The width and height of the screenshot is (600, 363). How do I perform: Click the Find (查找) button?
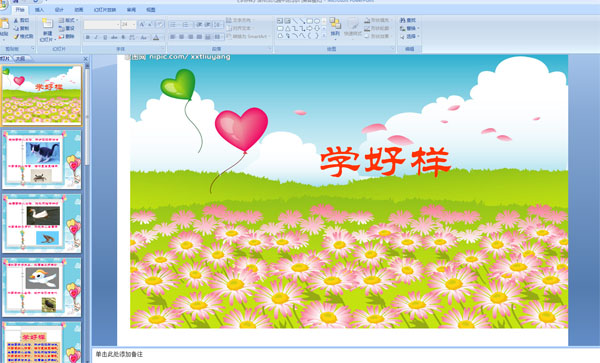tap(408, 20)
